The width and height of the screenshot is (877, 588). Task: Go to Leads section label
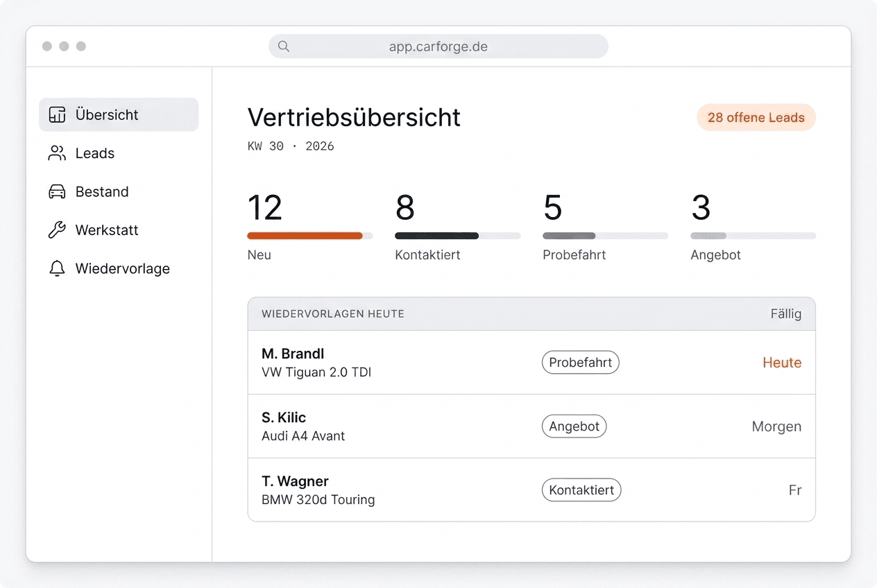coord(95,153)
